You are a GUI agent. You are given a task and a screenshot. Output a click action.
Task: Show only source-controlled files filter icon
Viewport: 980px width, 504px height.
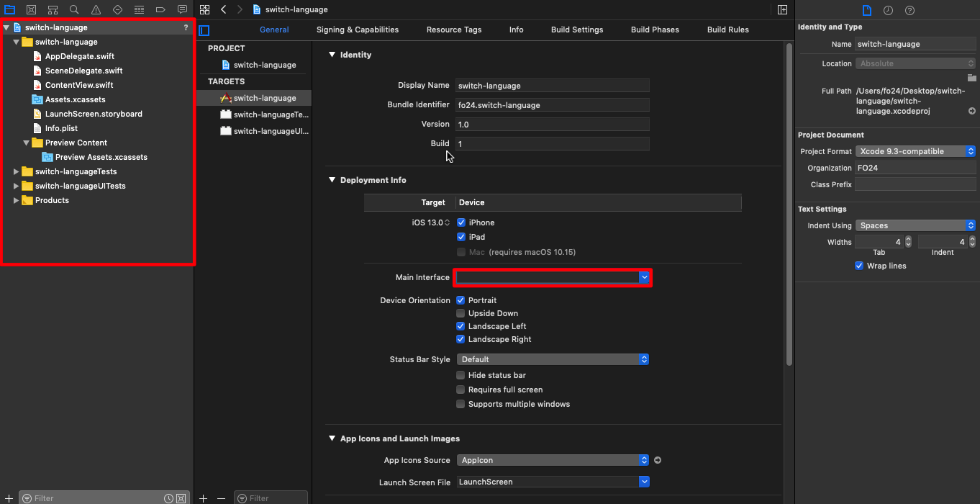181,498
